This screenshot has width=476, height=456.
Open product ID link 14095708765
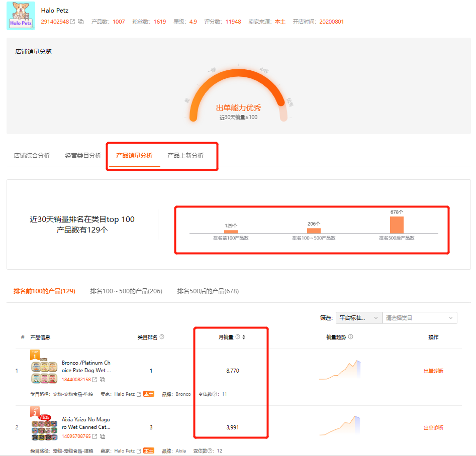click(x=76, y=436)
